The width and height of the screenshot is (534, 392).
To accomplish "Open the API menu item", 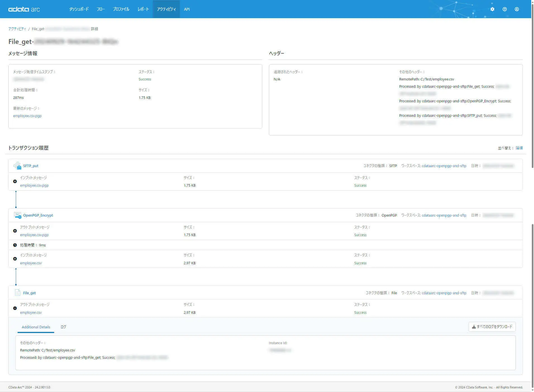I will pos(187,9).
